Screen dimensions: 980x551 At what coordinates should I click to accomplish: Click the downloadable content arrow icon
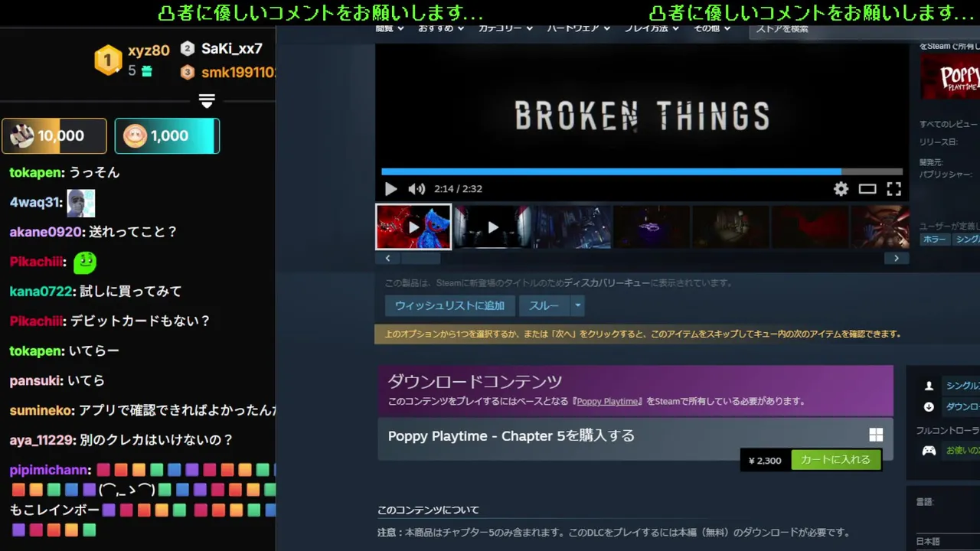pyautogui.click(x=929, y=407)
